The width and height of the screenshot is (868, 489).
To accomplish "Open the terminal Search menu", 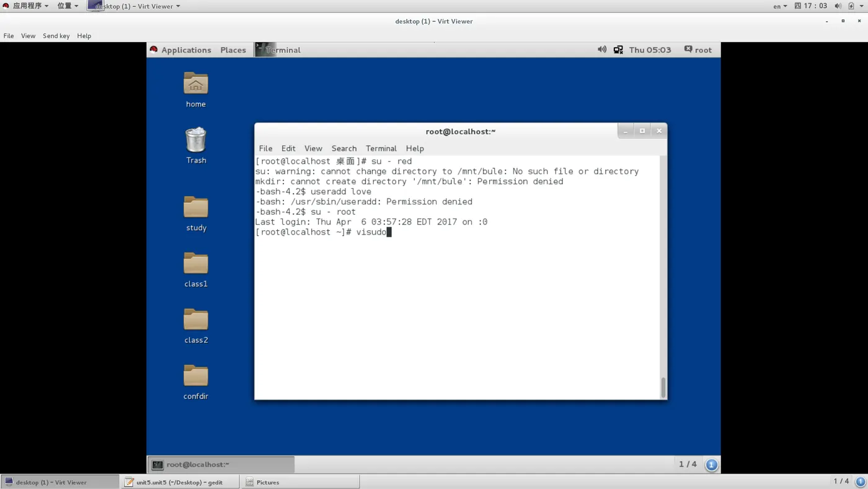I will pos(344,148).
